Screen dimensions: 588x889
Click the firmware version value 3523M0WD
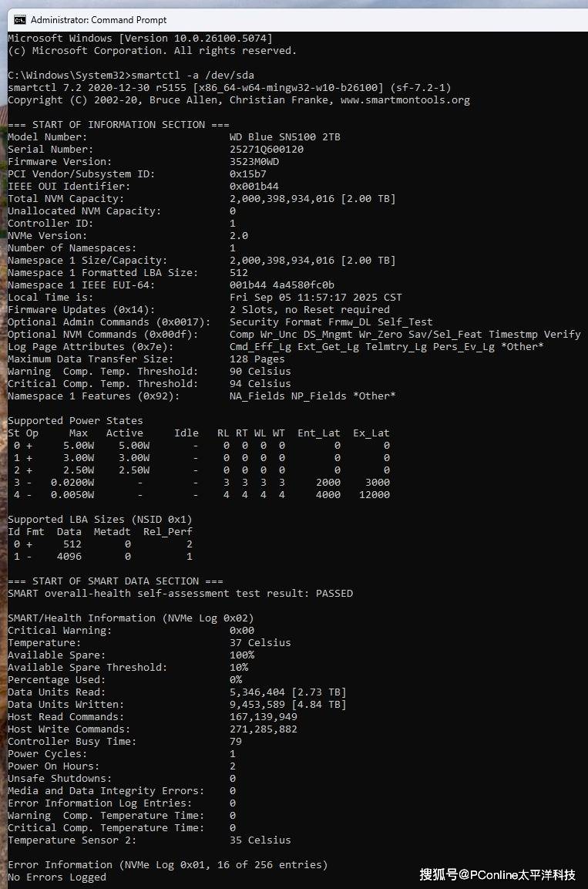click(254, 161)
